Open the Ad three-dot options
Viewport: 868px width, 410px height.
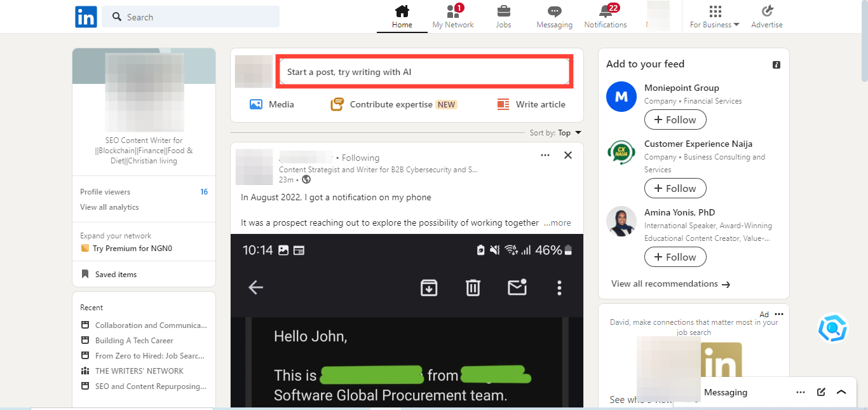pos(779,314)
